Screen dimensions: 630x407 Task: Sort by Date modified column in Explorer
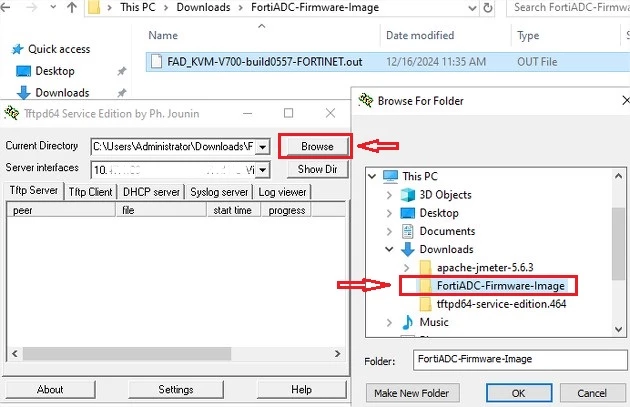coord(420,35)
